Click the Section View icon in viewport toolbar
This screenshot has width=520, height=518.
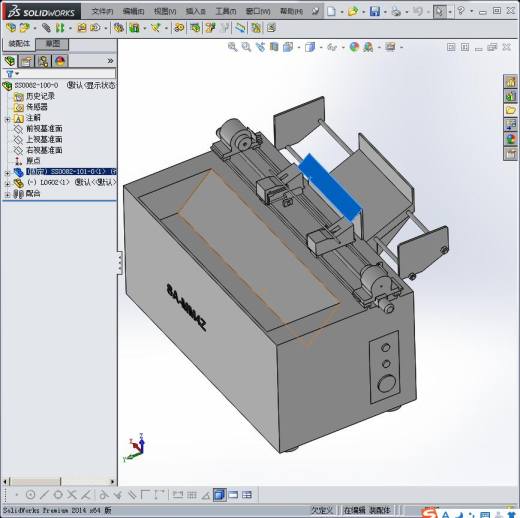coord(274,47)
